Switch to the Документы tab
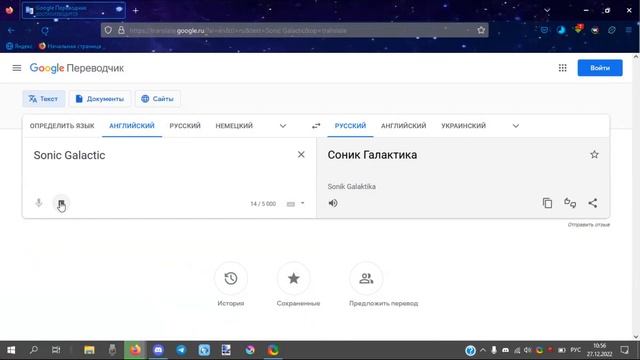The height and width of the screenshot is (360, 640). (100, 99)
